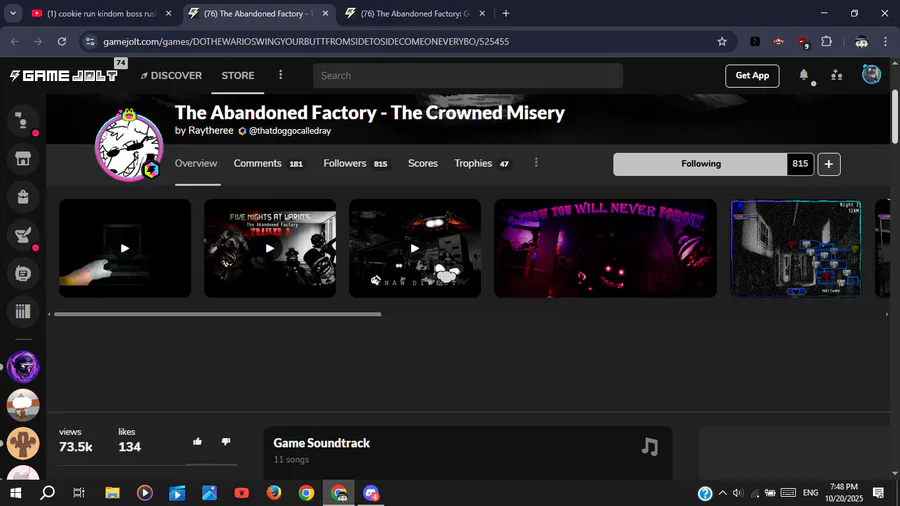Open the cactus community avatar in sidebar
The width and height of the screenshot is (900, 506).
[x=23, y=443]
